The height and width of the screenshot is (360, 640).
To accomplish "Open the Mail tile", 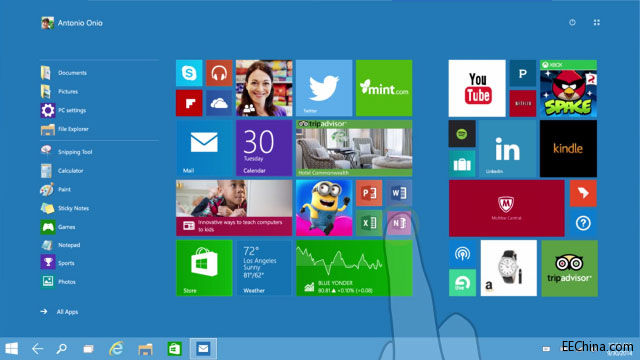I will click(204, 148).
